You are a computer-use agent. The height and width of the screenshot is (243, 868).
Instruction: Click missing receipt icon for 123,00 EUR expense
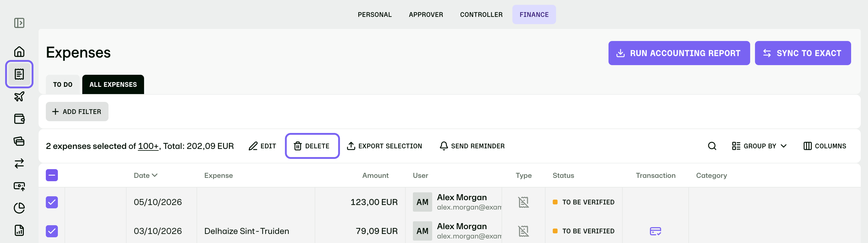pyautogui.click(x=523, y=202)
